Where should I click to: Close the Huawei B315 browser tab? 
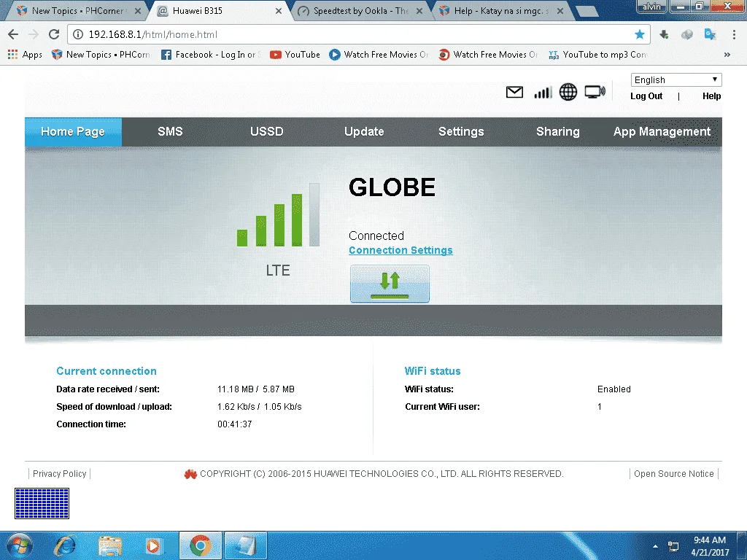[x=278, y=10]
